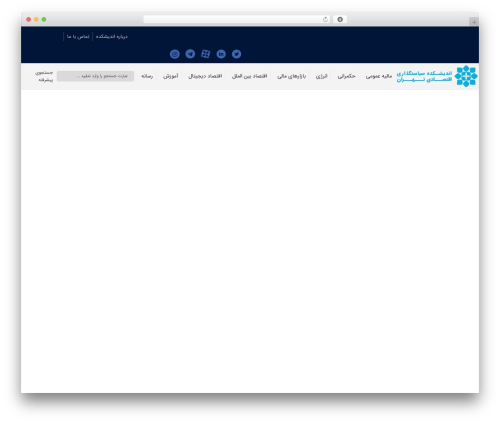The image size is (500, 423).
Task: Click the red close window button
Action: click(29, 19)
